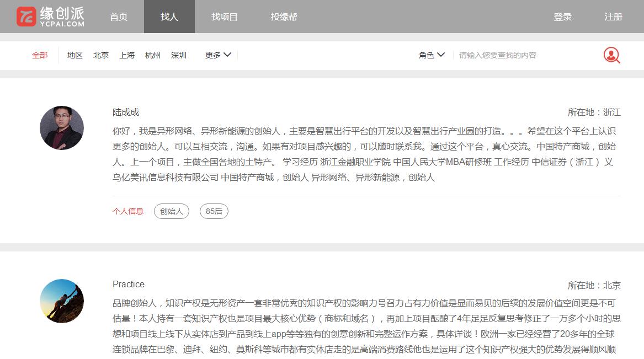This screenshot has width=644, height=359.
Task: Filter people by 杭州 region
Action: pyautogui.click(x=153, y=55)
